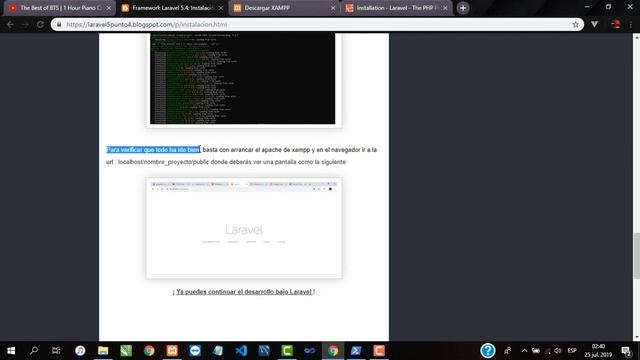Open People icon in system tray

point(508,351)
